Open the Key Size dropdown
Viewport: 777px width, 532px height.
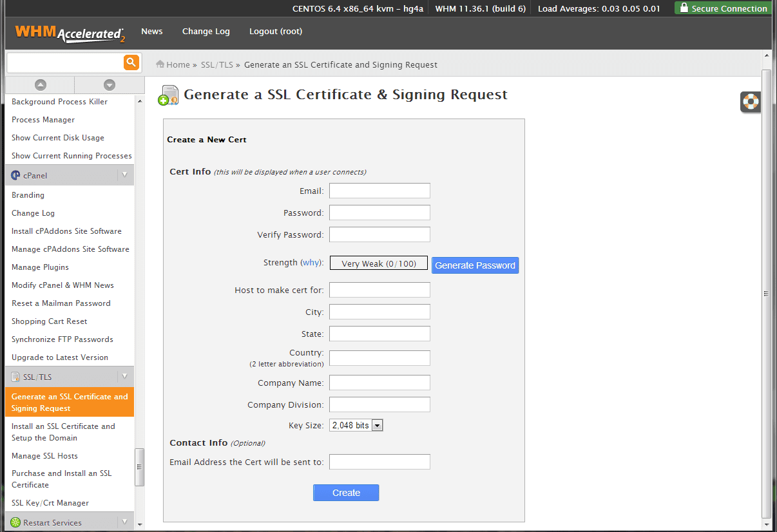[356, 425]
